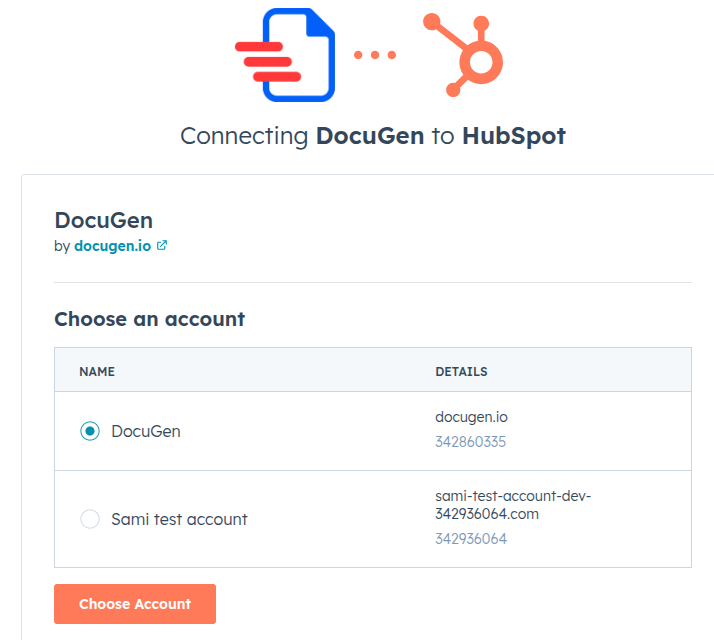Click account ID 342860335

tap(470, 442)
